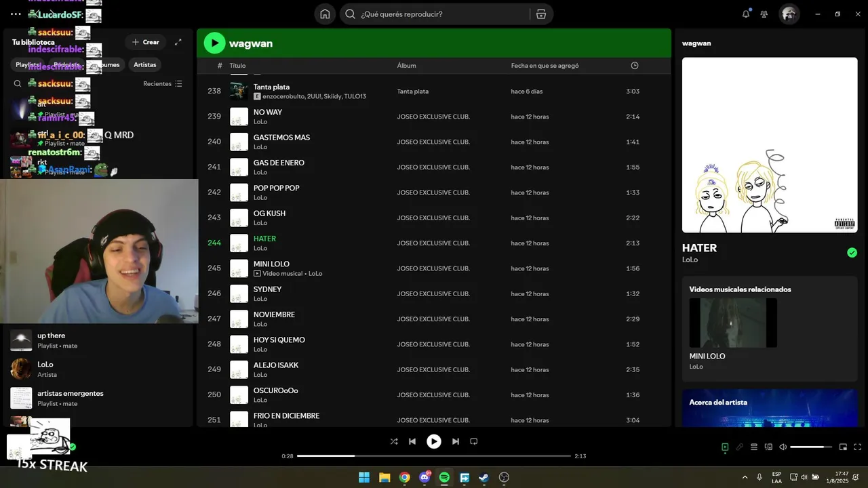Screen dimensions: 868x488
Task: Open OBS Studio from the taskbar
Action: point(504,477)
